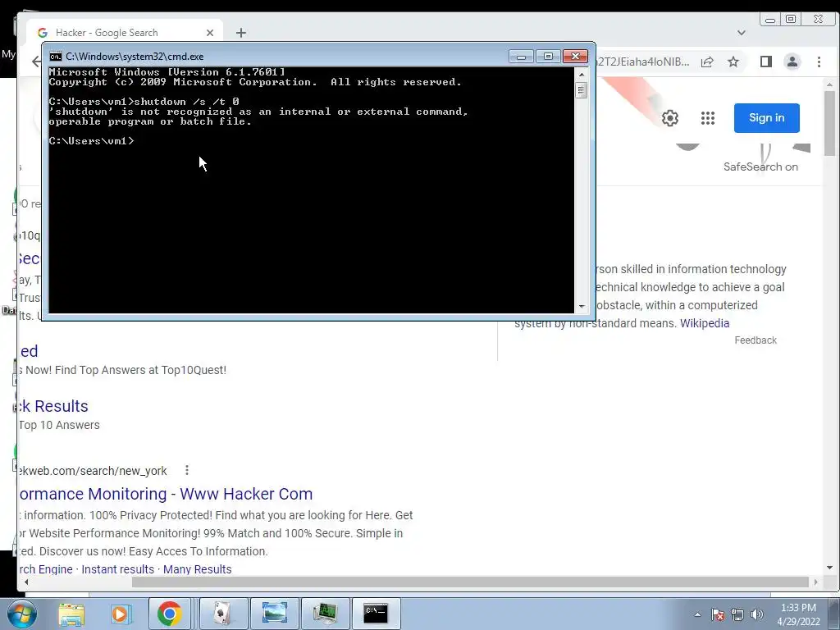The height and width of the screenshot is (630, 840).
Task: Click the cmd scrollbar thumb
Action: tap(582, 90)
